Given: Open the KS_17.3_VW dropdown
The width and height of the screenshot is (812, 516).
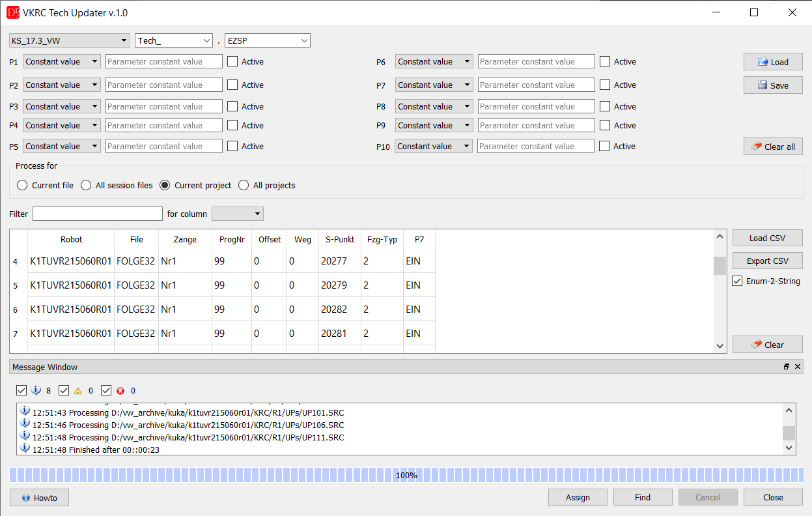Looking at the screenshot, I should [70, 40].
